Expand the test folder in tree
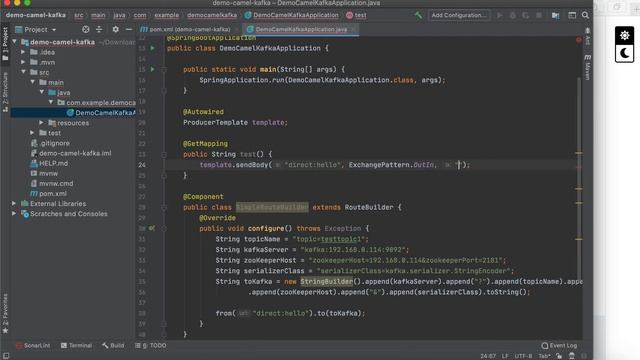The width and height of the screenshot is (640, 360). tap(32, 133)
